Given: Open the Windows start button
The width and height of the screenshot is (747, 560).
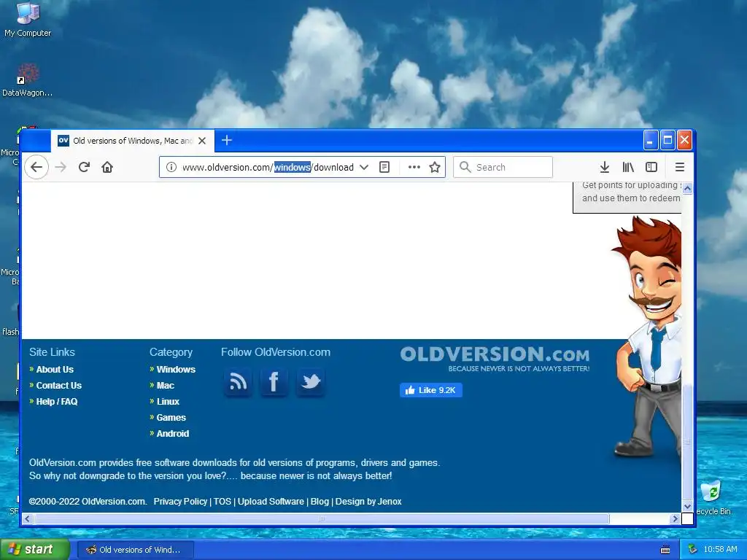Looking at the screenshot, I should [x=35, y=550].
